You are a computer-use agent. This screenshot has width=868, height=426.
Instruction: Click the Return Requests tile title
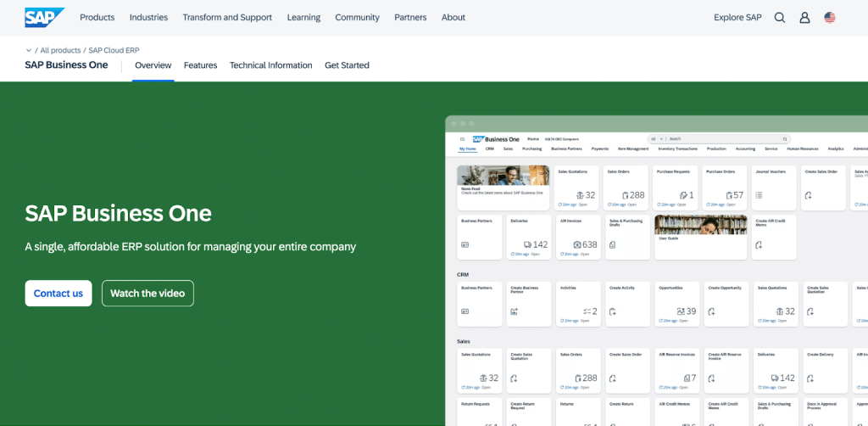point(475,405)
